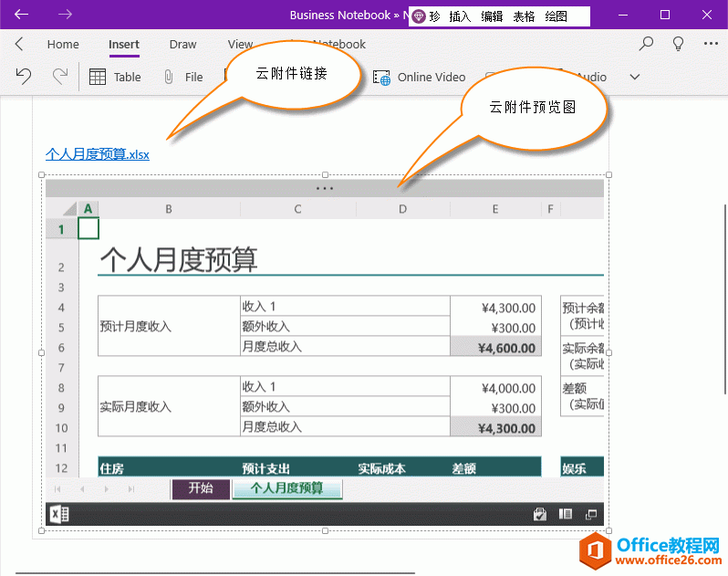Open the search magnifier

pos(646,44)
